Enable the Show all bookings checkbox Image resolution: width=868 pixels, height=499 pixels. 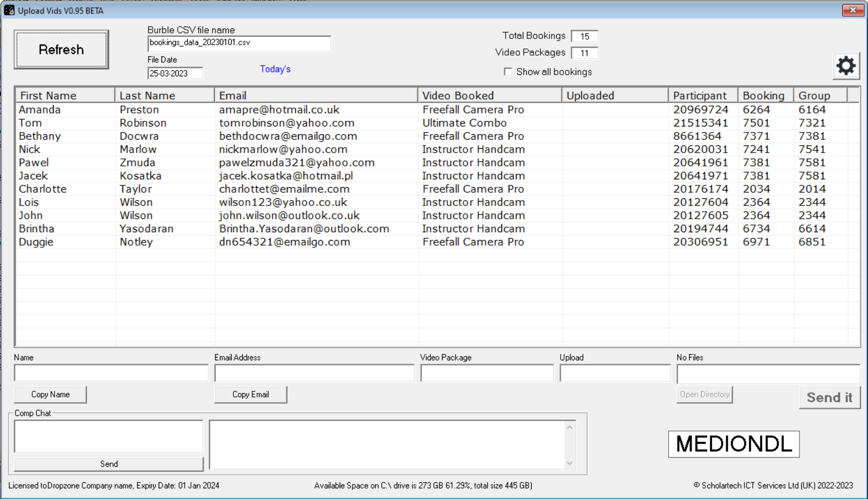(x=508, y=72)
